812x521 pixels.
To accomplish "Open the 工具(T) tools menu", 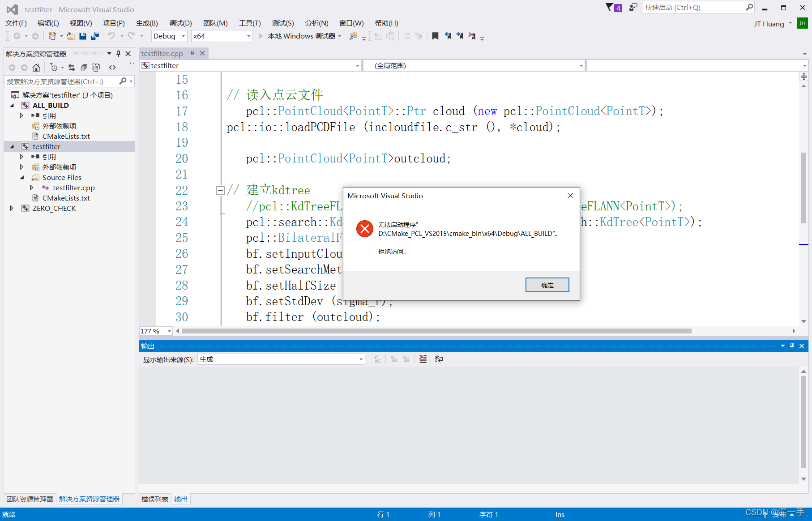I will tap(250, 23).
